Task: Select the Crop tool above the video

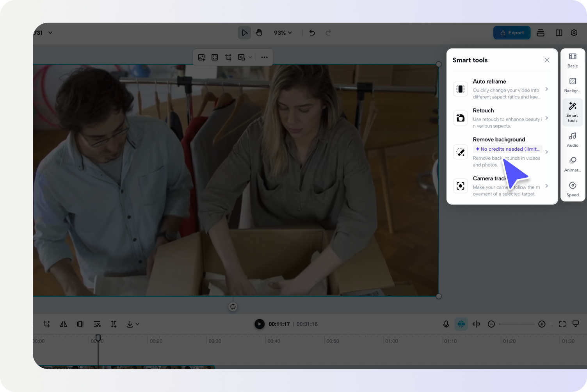Action: (228, 57)
